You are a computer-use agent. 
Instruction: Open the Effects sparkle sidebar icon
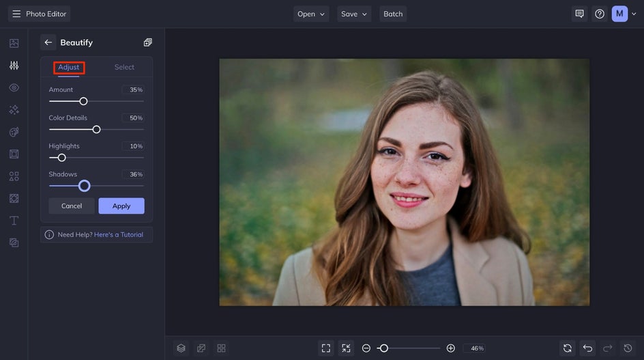pos(14,110)
